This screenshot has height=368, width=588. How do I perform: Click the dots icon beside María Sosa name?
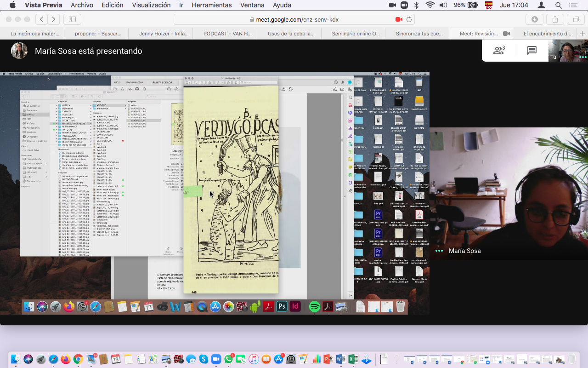pos(439,251)
